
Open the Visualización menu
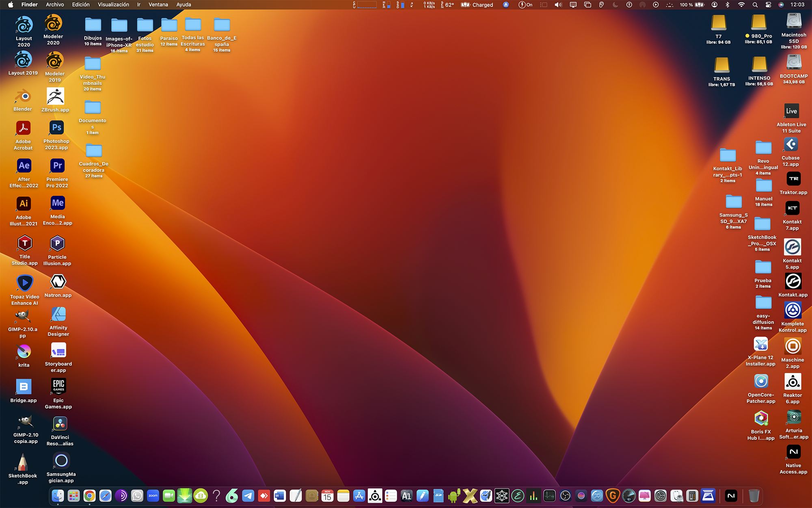click(x=113, y=5)
